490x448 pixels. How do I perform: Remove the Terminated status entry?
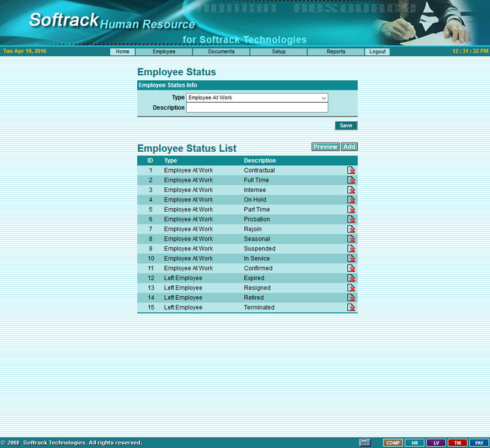[x=352, y=307]
